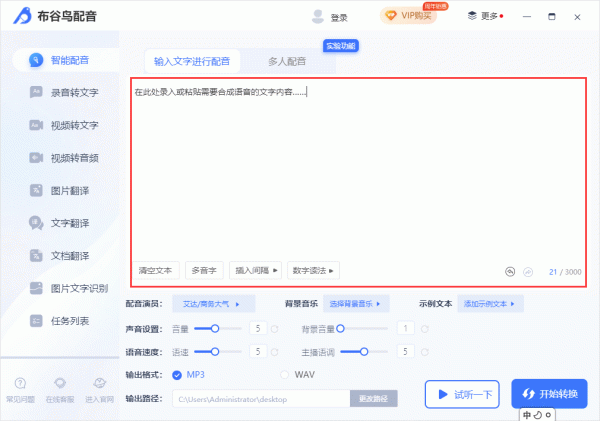600x421 pixels.
Task: Switch to 输入文字进行配音 tab
Action: tap(192, 61)
